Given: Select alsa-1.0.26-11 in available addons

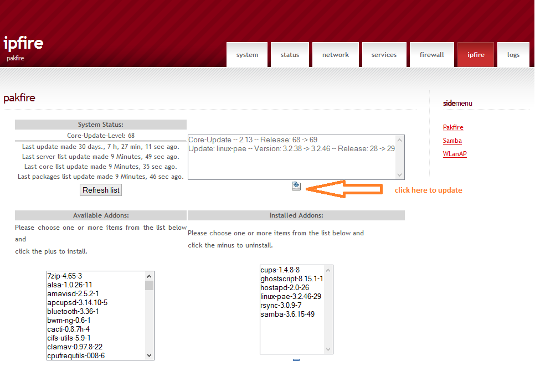Looking at the screenshot, I should tap(96, 285).
